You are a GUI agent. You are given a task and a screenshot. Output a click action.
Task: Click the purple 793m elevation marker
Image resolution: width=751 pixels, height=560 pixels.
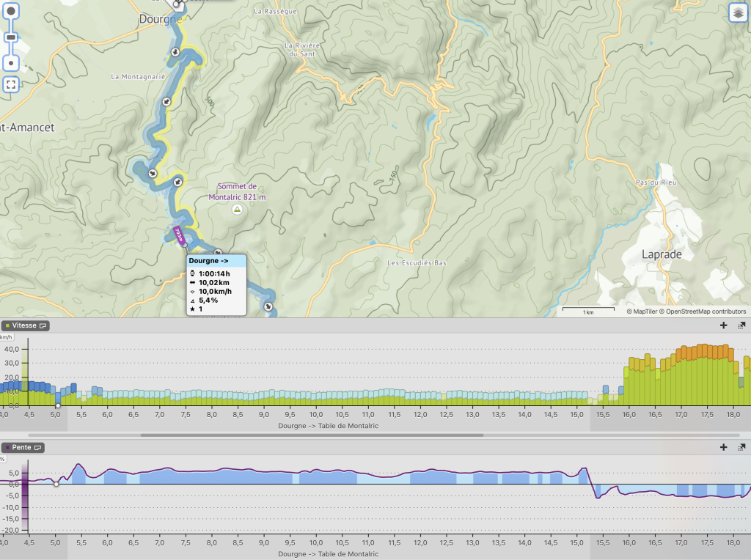(x=178, y=235)
